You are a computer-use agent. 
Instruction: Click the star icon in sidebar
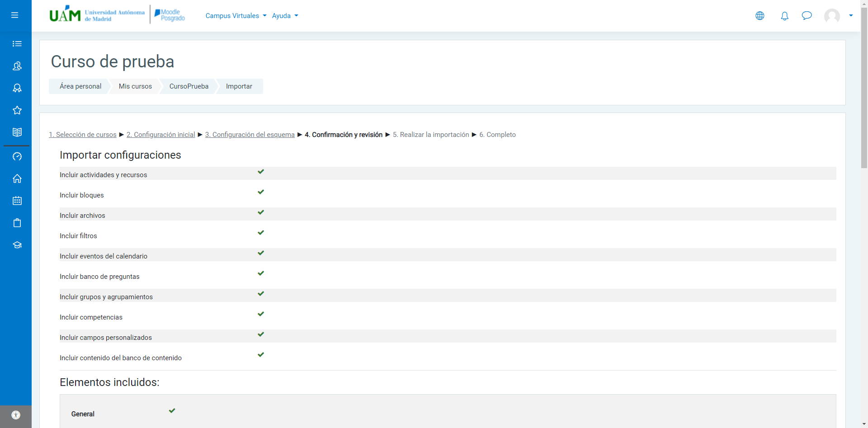pyautogui.click(x=17, y=110)
